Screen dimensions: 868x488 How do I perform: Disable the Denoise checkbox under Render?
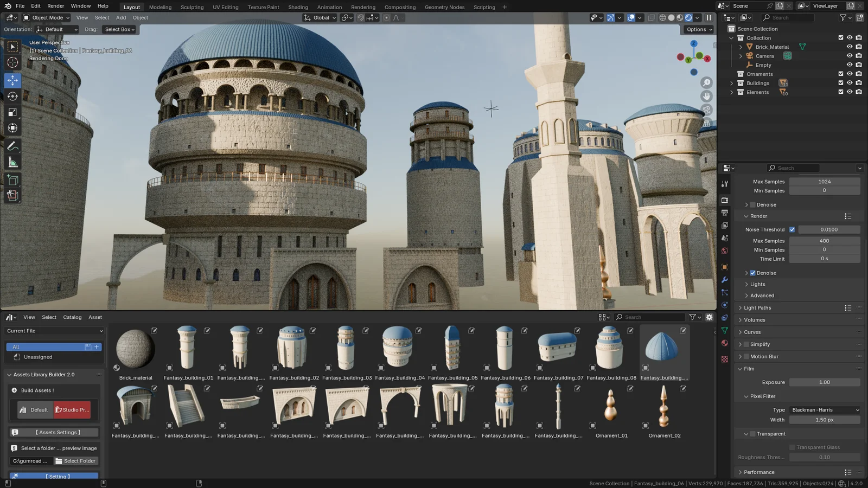tap(752, 273)
